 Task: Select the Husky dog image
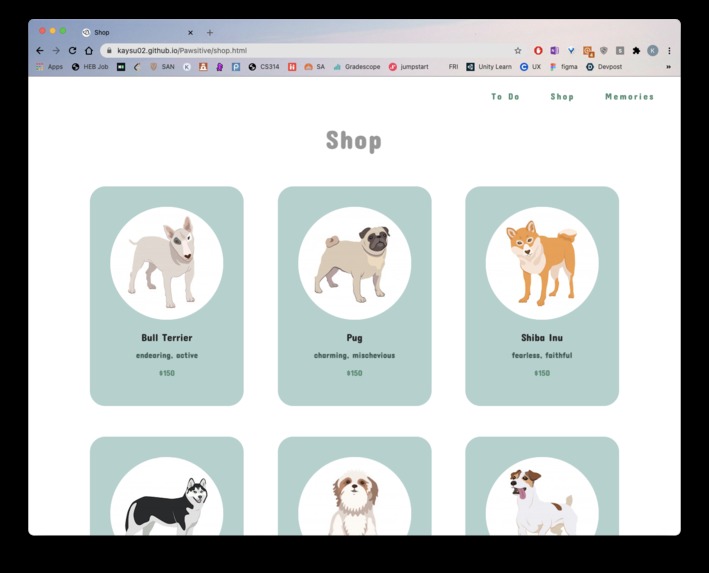pos(166,497)
